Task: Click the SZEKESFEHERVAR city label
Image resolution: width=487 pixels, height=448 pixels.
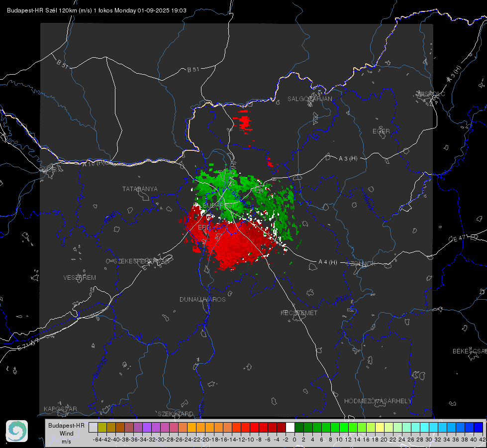Action: coord(141,261)
